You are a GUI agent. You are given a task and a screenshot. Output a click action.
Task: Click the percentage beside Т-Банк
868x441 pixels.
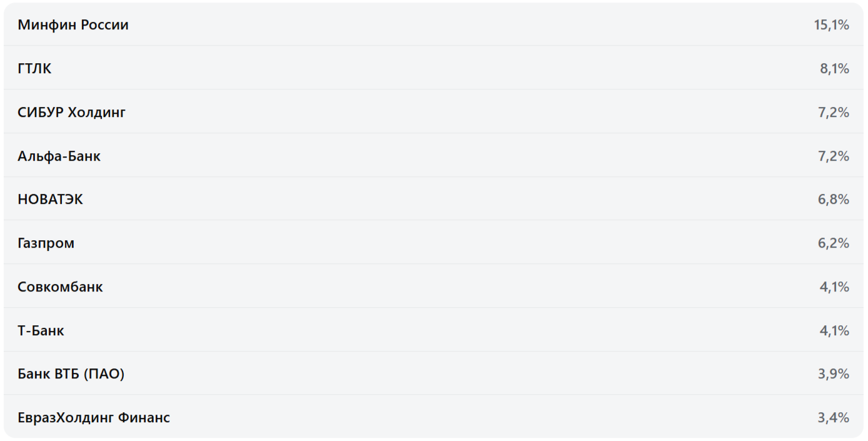[x=834, y=330]
